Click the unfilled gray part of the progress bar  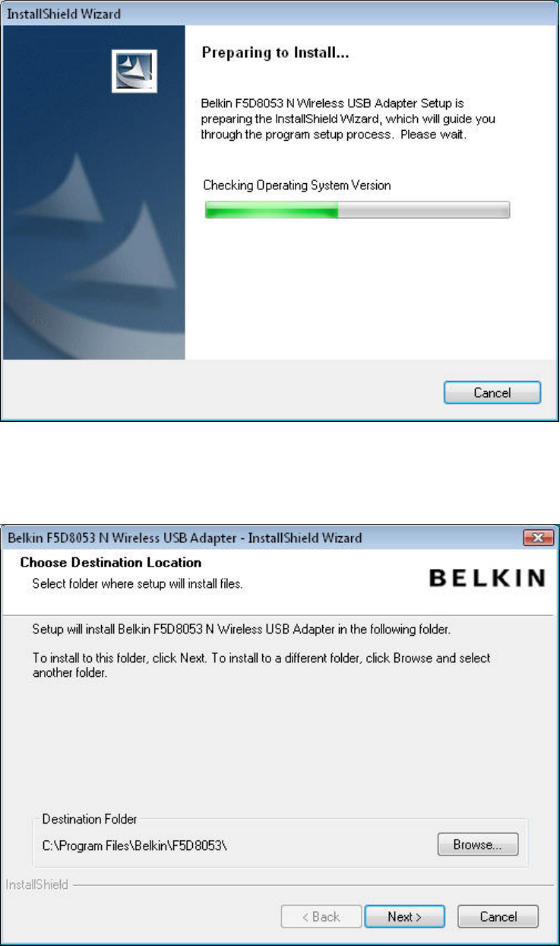tap(423, 211)
